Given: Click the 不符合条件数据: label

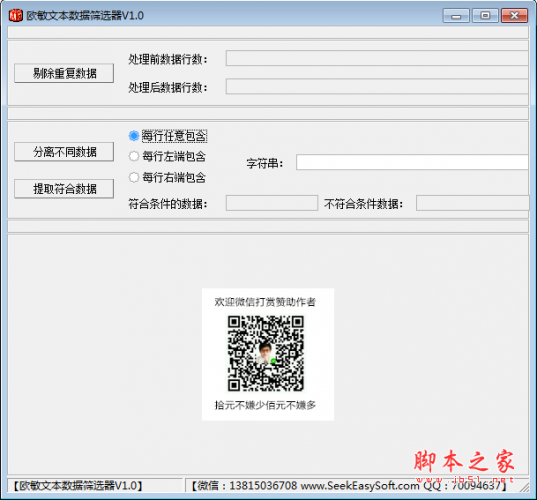Looking at the screenshot, I should 364,204.
